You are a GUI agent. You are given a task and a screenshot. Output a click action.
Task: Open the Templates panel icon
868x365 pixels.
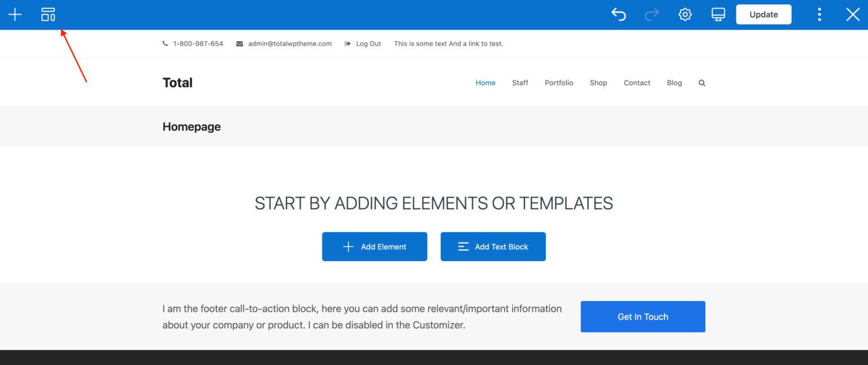click(48, 15)
